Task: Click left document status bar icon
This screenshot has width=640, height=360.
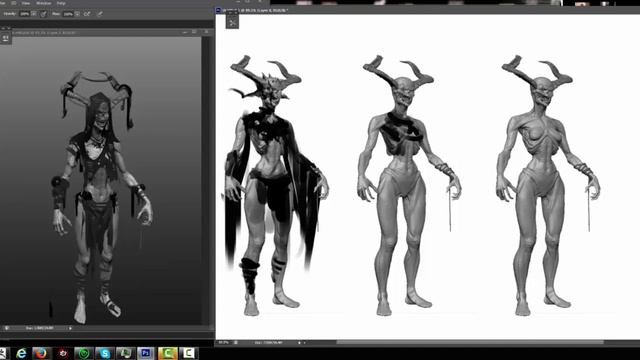Action: [x=7, y=328]
